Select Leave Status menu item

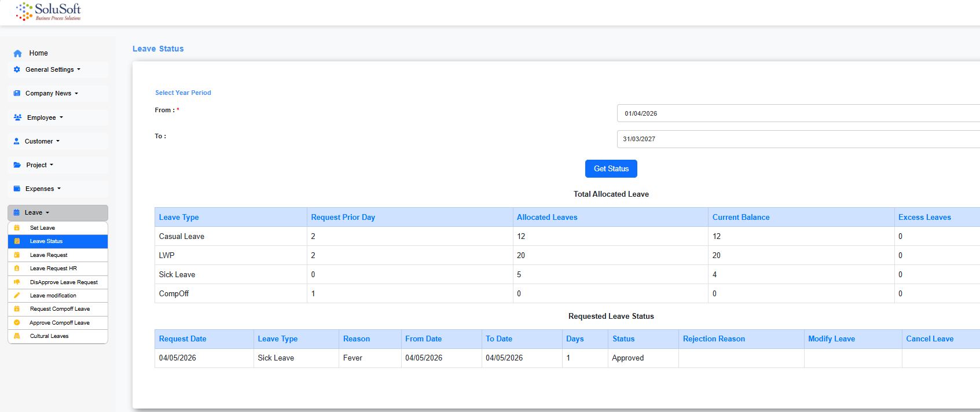click(58, 241)
